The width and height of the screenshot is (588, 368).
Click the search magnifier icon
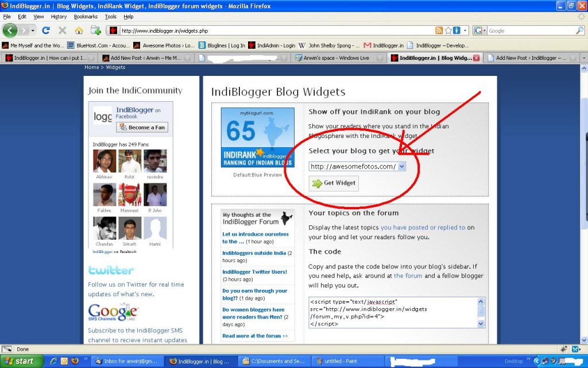tap(580, 30)
